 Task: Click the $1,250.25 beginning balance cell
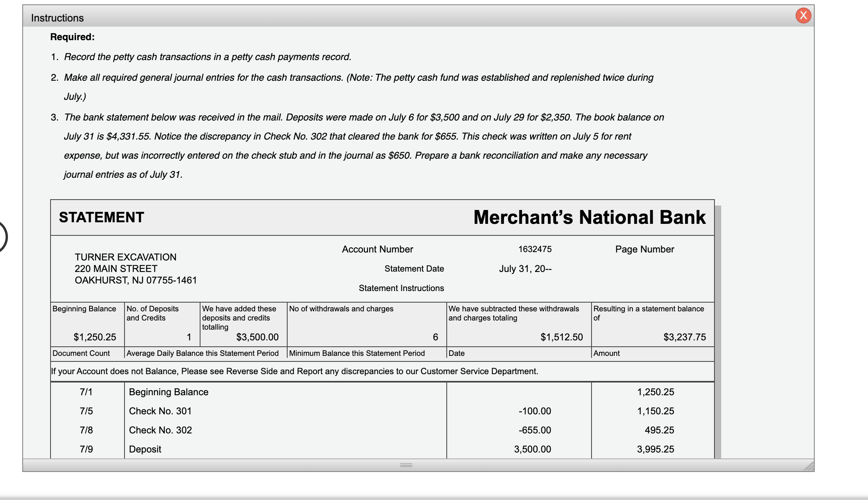pos(95,337)
